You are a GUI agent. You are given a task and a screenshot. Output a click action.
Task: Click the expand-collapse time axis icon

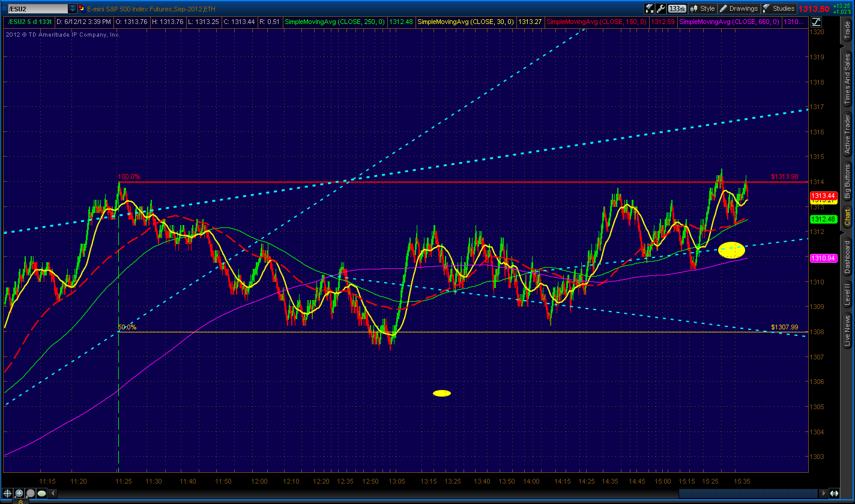834,493
